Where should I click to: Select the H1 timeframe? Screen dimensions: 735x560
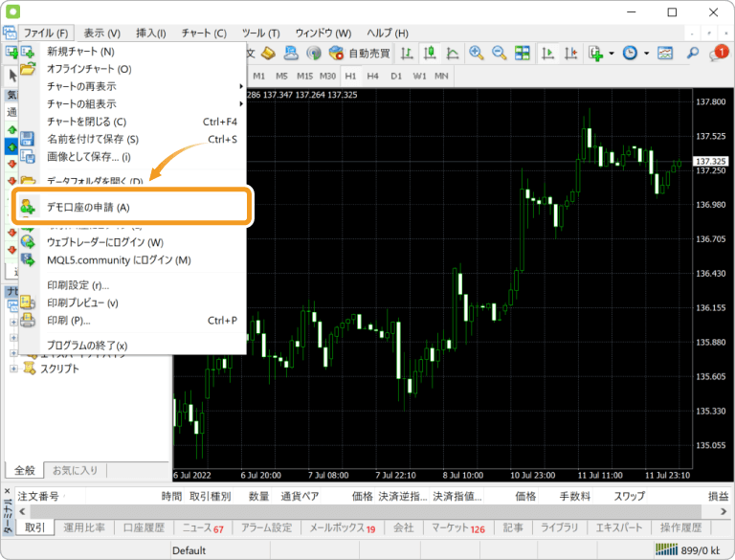point(350,76)
